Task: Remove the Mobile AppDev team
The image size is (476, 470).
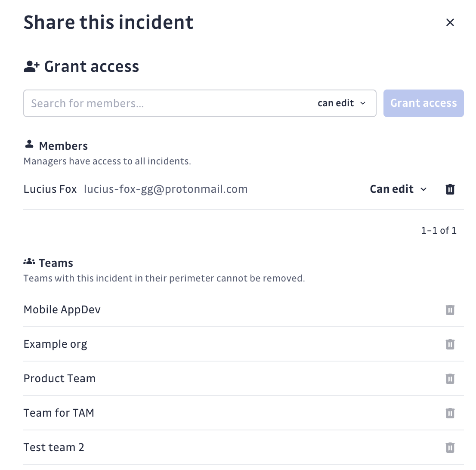Action: coord(450,310)
